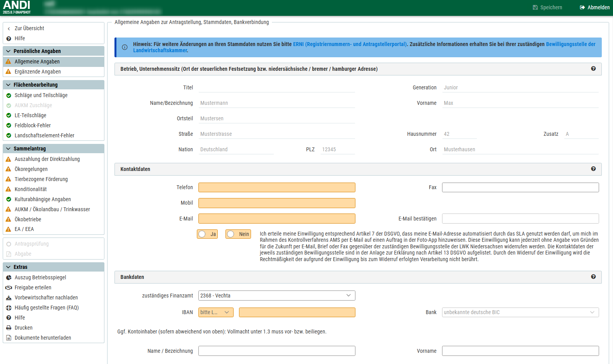613x364 pixels.
Task: Open Auszug Betriebsspiegel chart icon
Action: 9,278
